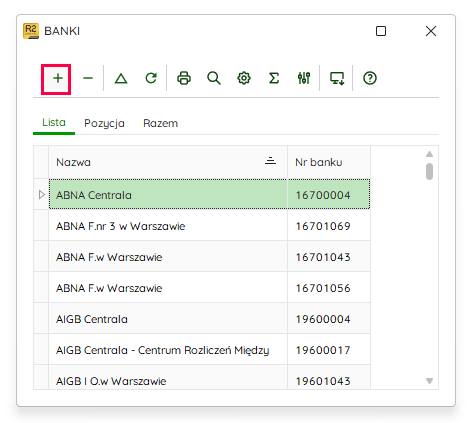Image resolution: width=472 pixels, height=423 pixels.
Task: Click bank number 16701069 cell
Action: 329,226
